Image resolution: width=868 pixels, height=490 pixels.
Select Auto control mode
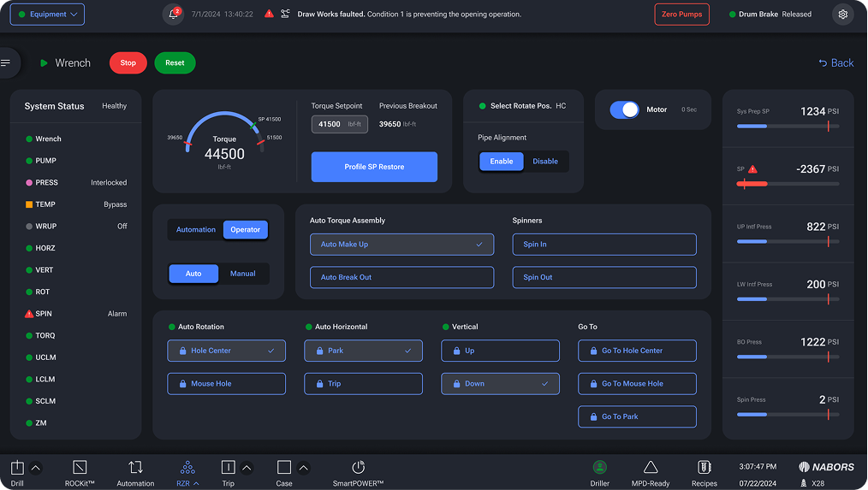[x=193, y=274]
